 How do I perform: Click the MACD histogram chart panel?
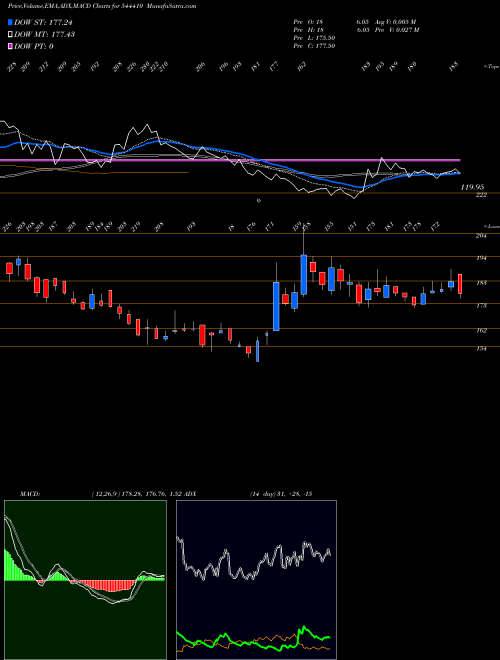85,580
